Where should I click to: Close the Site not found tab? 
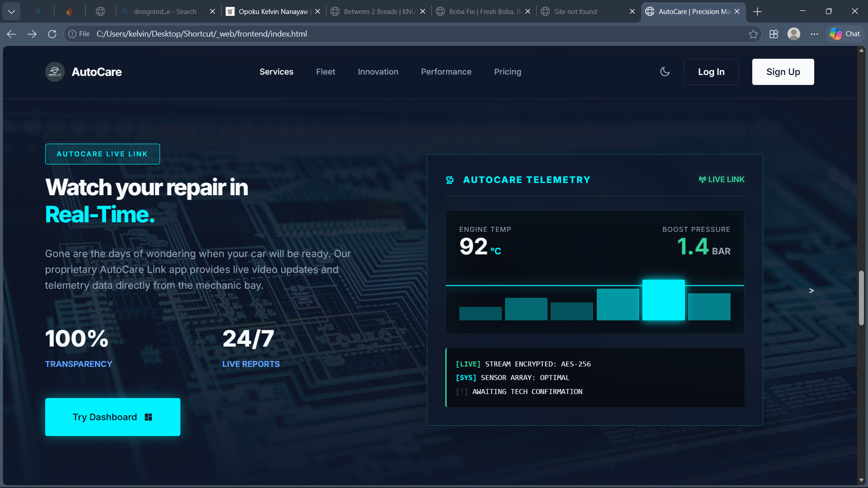coord(632,12)
